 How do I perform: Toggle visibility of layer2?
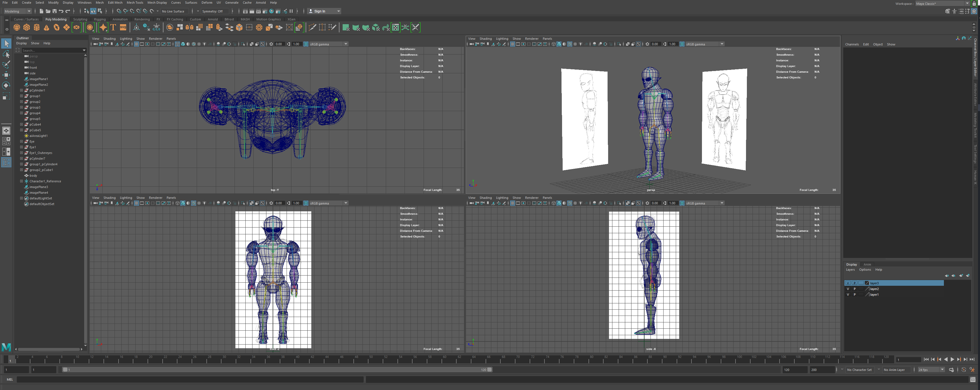point(848,289)
